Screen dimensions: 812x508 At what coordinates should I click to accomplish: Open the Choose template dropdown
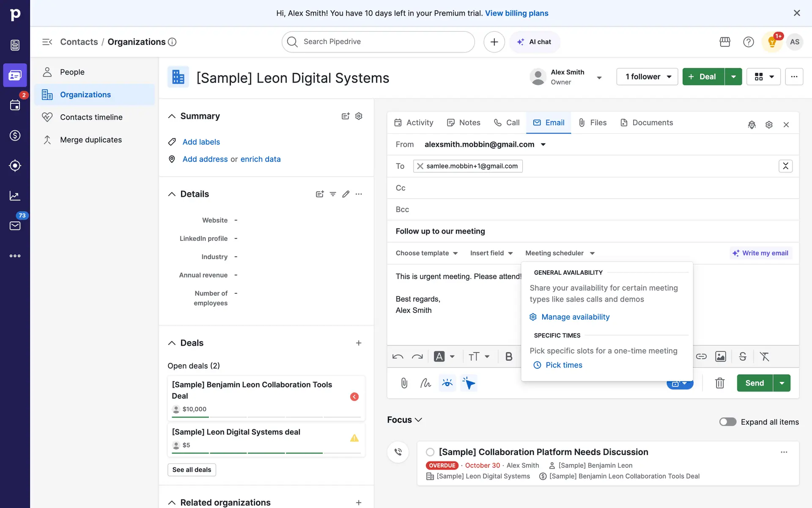pos(427,253)
